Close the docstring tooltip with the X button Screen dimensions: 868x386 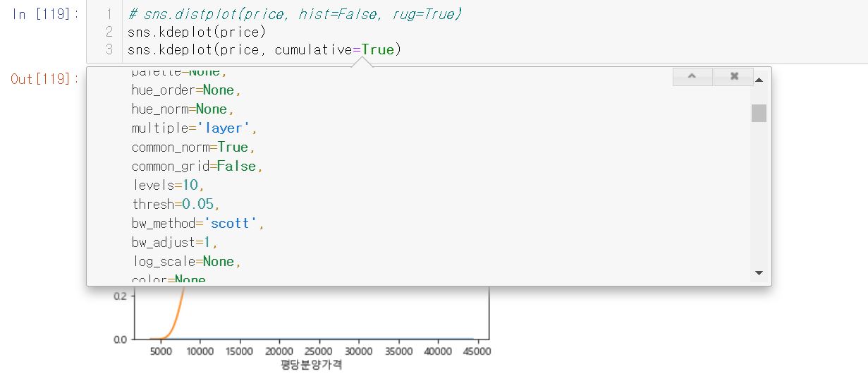coord(733,77)
